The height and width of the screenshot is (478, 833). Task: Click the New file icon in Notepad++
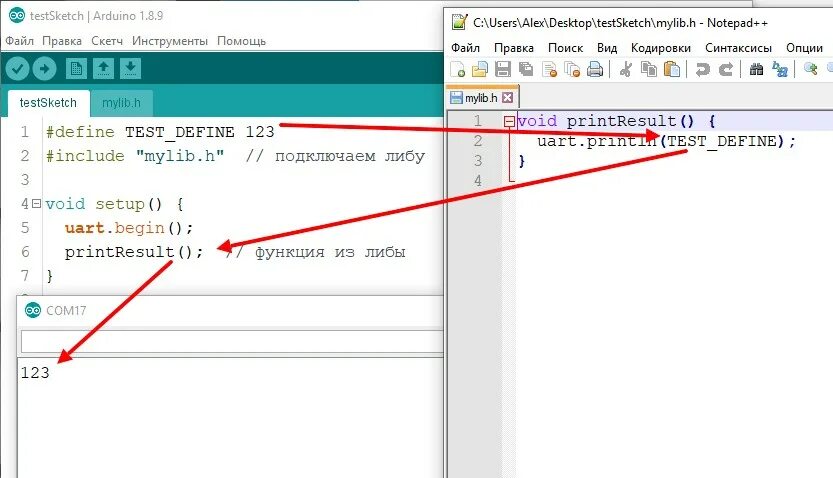457,69
